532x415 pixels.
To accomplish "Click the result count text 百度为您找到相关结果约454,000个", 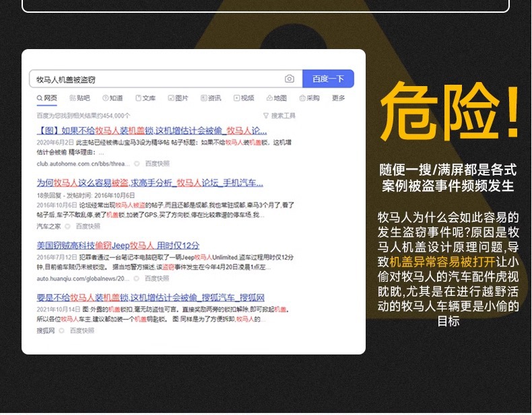I will pos(84,116).
